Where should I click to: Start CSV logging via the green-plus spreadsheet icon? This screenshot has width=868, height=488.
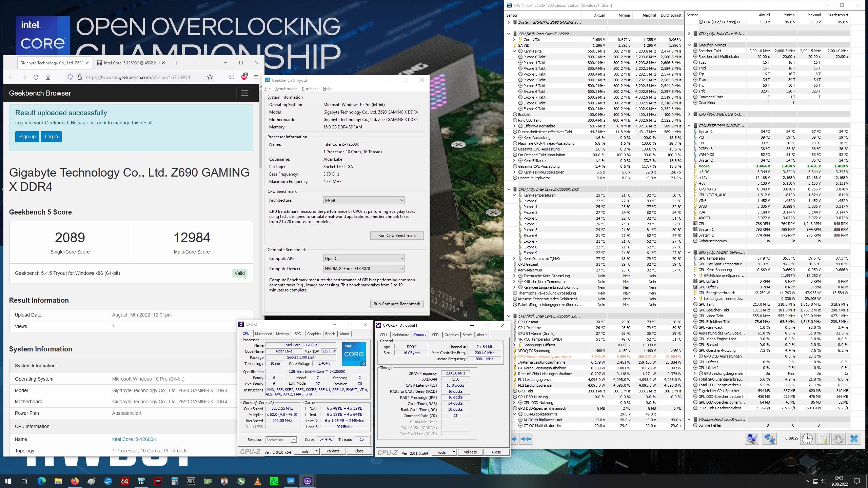[x=823, y=439]
